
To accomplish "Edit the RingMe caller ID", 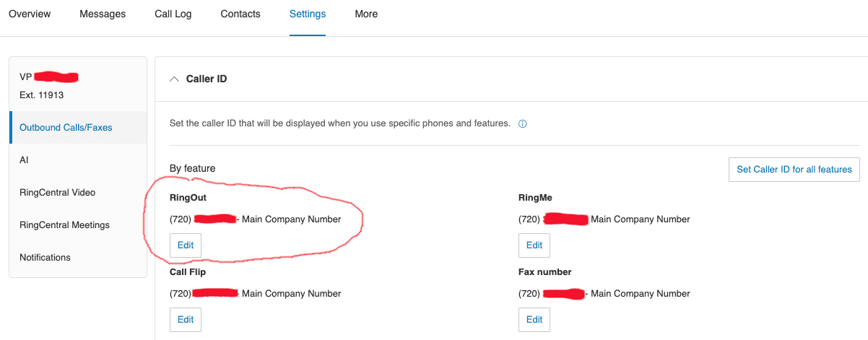I will (534, 245).
